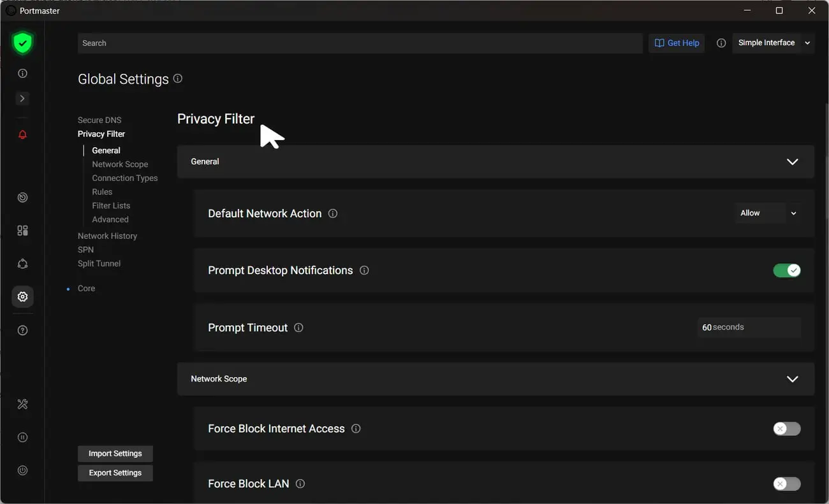
Task: Open the settings gear icon in the sidebar
Action: click(x=22, y=297)
